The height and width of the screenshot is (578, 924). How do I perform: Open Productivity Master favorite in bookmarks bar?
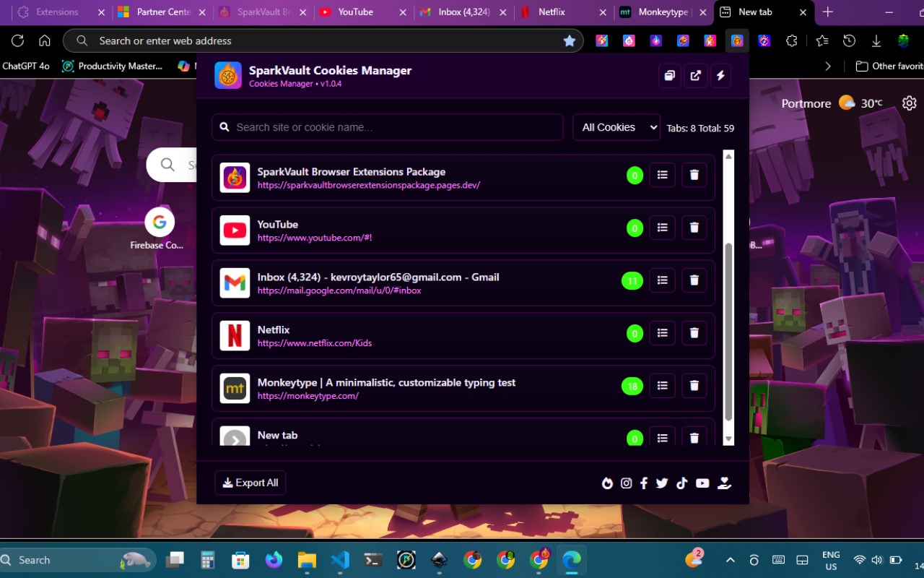click(x=113, y=66)
